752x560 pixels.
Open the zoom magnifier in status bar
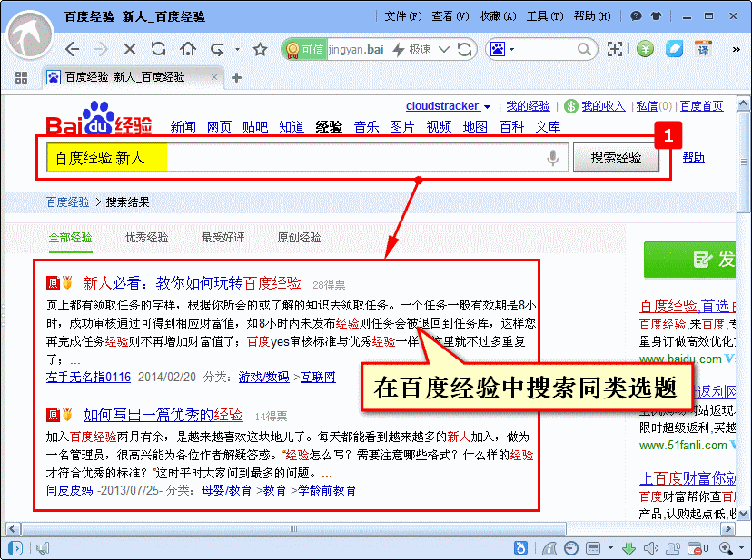tap(725, 548)
